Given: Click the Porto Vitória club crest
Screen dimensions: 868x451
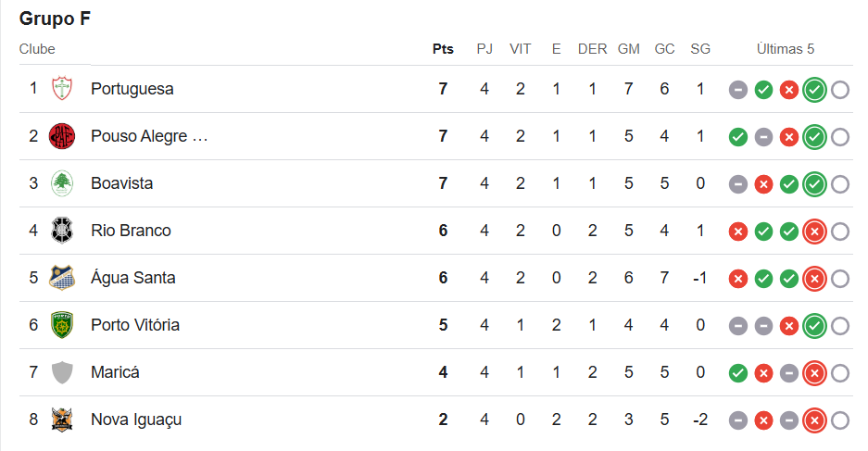Looking at the screenshot, I should [62, 325].
